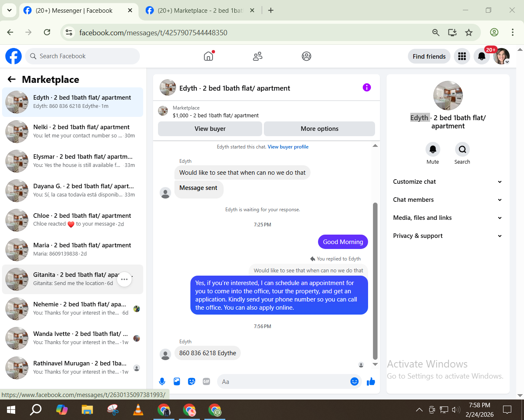Open the Rathinavel Murugan conversation
This screenshot has height=420, width=524.
click(x=73, y=368)
